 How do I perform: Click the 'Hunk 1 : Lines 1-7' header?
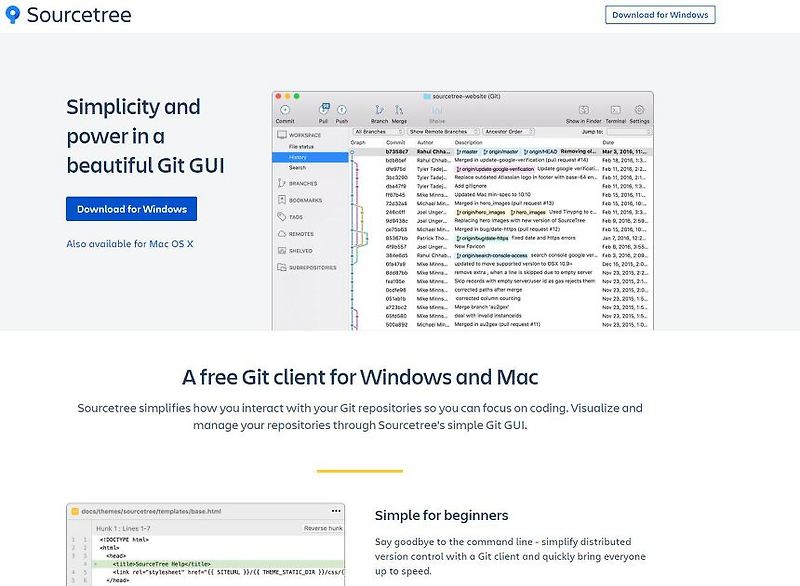click(123, 528)
